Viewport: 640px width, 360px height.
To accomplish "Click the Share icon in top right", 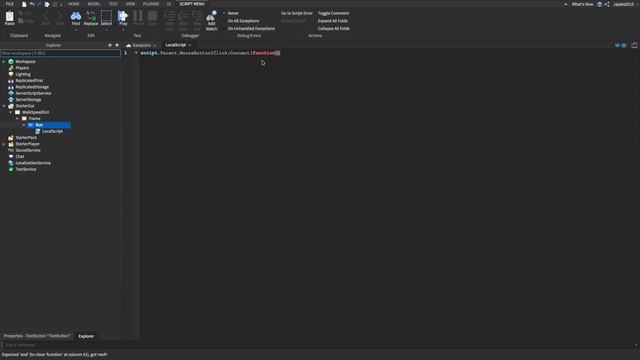I will click(607, 4).
